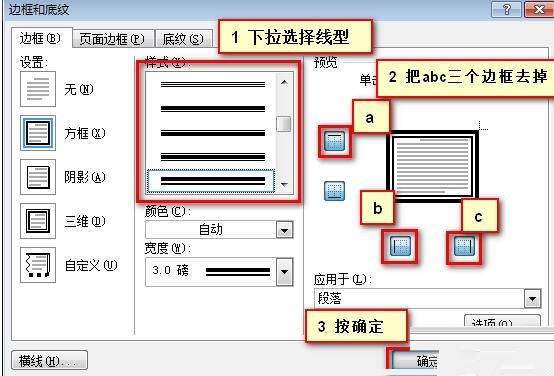Select the None (无) border setting icon
This screenshot has height=376, width=554.
38,89
